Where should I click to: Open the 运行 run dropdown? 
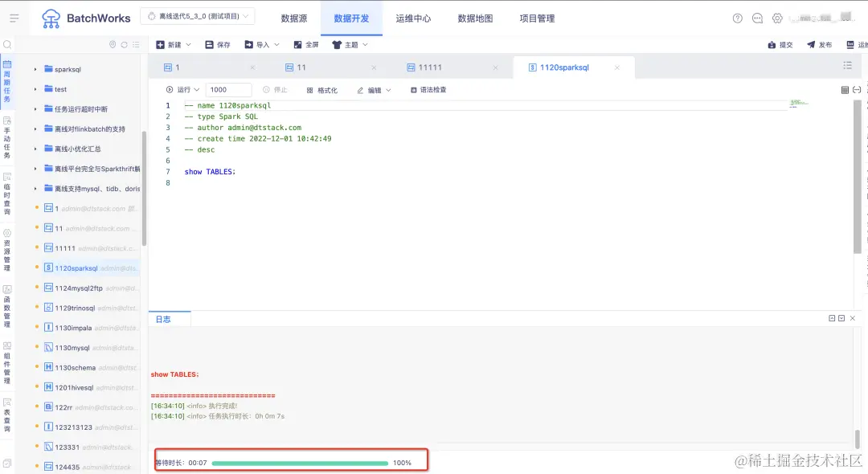(182, 90)
